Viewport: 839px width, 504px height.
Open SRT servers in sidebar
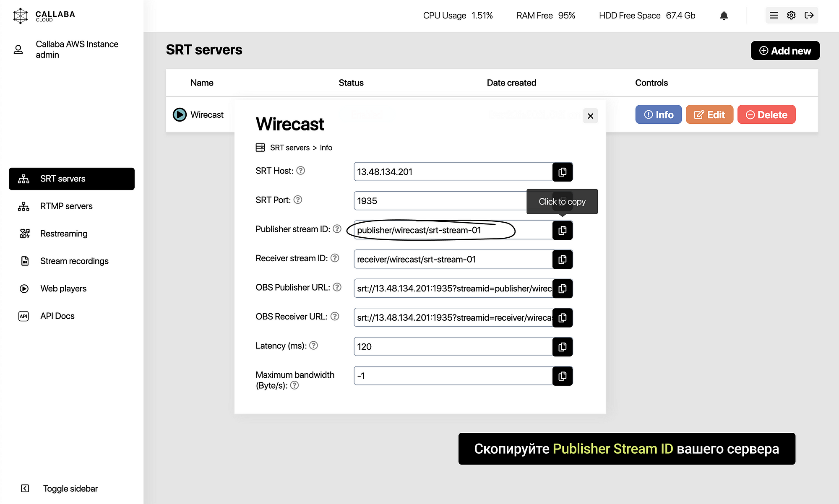(x=72, y=179)
